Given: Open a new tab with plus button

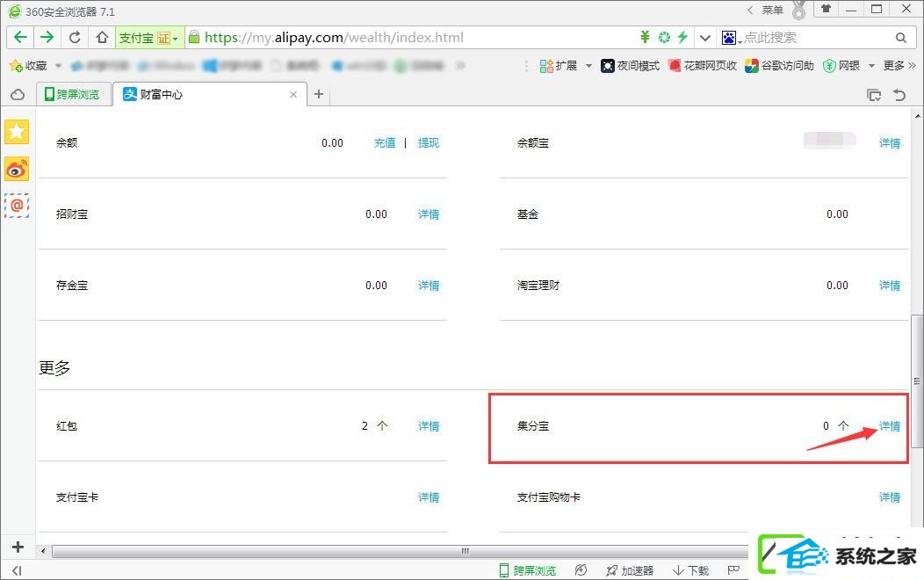Looking at the screenshot, I should [319, 94].
